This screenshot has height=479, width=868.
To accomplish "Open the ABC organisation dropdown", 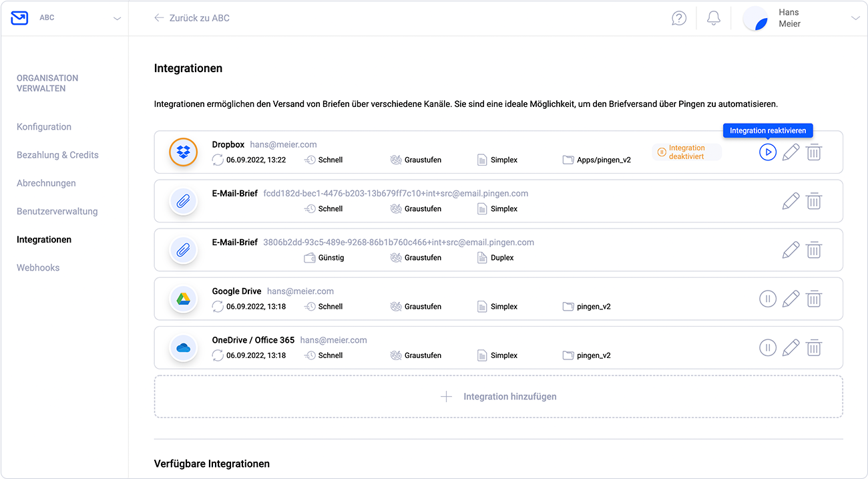I will [x=117, y=19].
